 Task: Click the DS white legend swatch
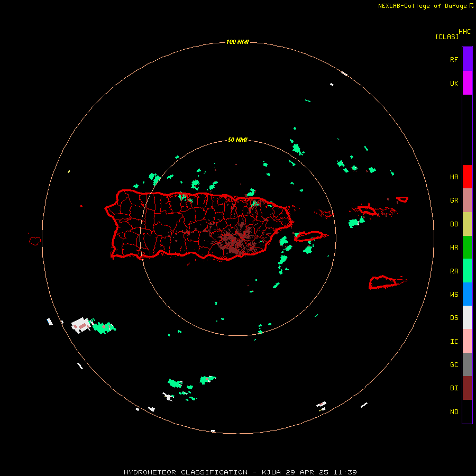(467, 317)
